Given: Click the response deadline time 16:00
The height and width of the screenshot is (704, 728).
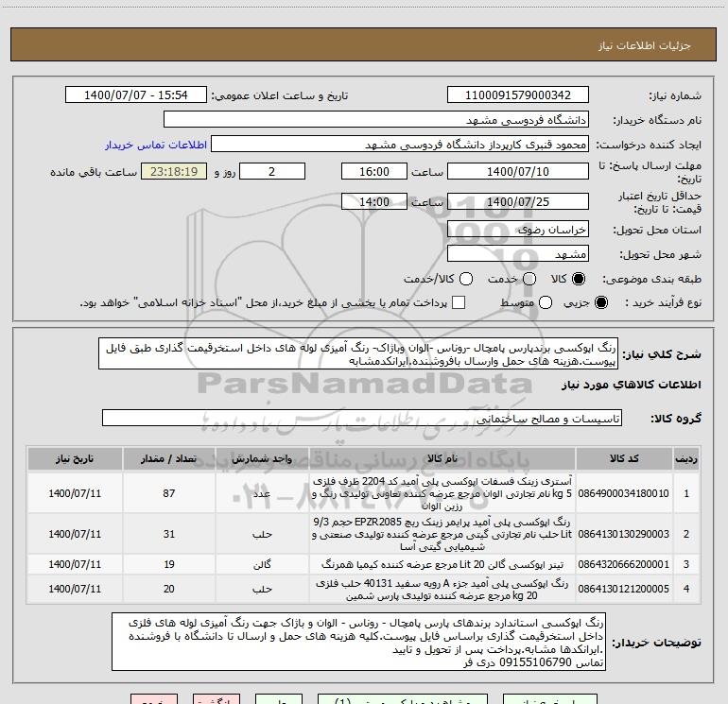Looking at the screenshot, I should [374, 172].
